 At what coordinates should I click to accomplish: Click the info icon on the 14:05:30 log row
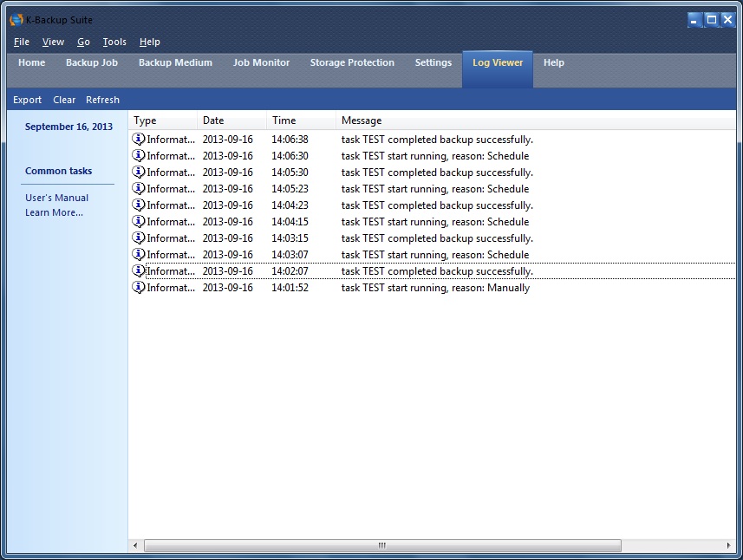click(139, 173)
